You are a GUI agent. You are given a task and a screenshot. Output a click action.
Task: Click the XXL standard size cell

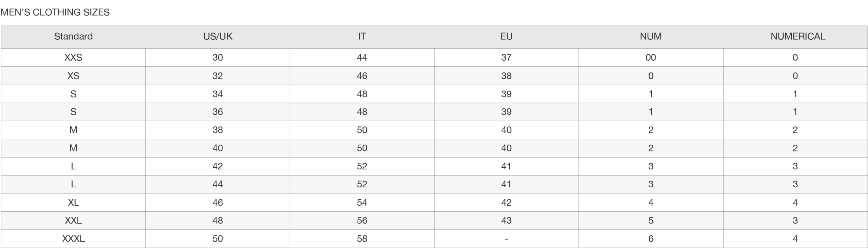pos(73,221)
